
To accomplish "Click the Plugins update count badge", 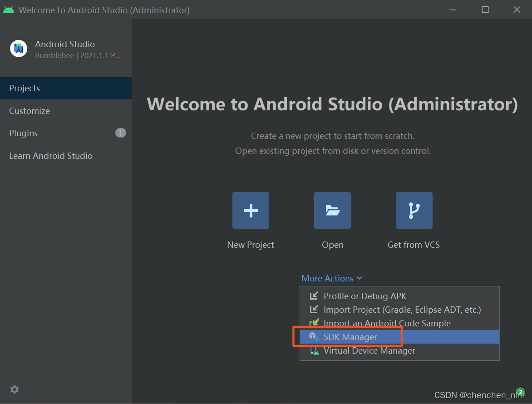I will [x=120, y=133].
